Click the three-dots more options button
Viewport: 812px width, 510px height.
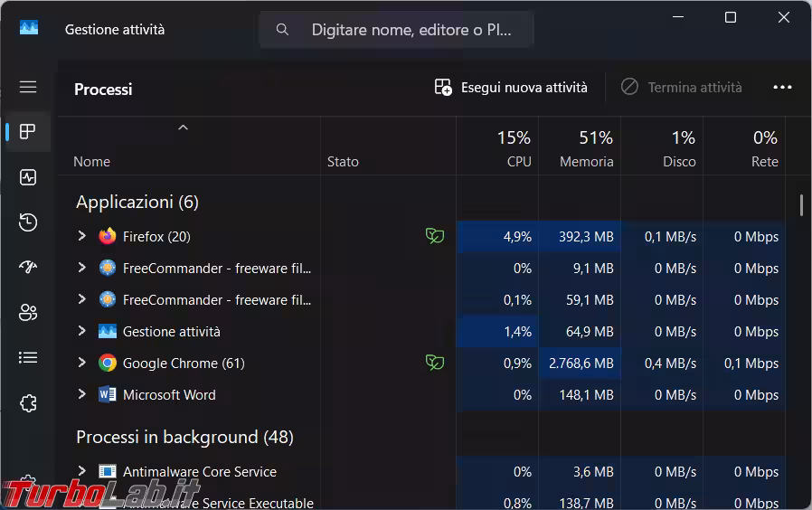(x=782, y=88)
